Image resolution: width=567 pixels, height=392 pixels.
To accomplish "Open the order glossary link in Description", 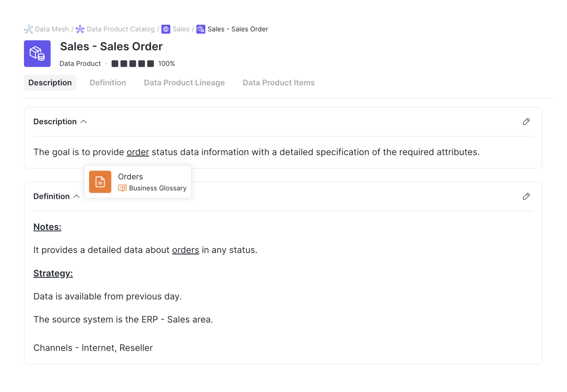I will (x=138, y=152).
